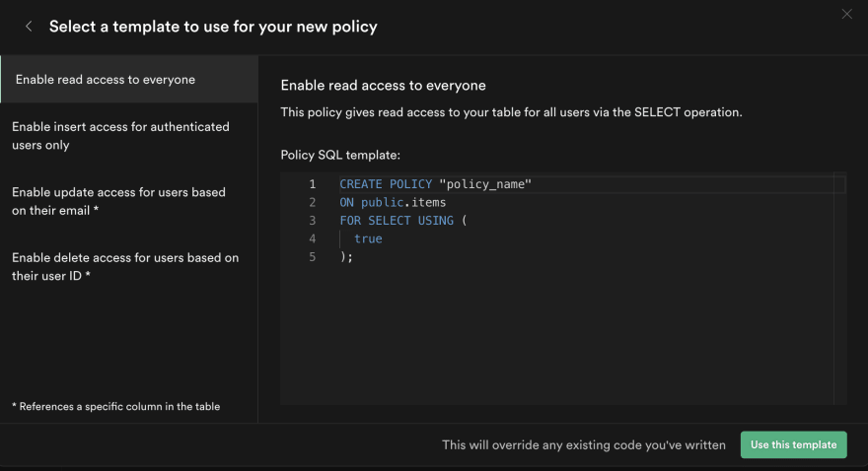
Task: Click the heading 'Enable read access to everyone'
Action: click(383, 86)
